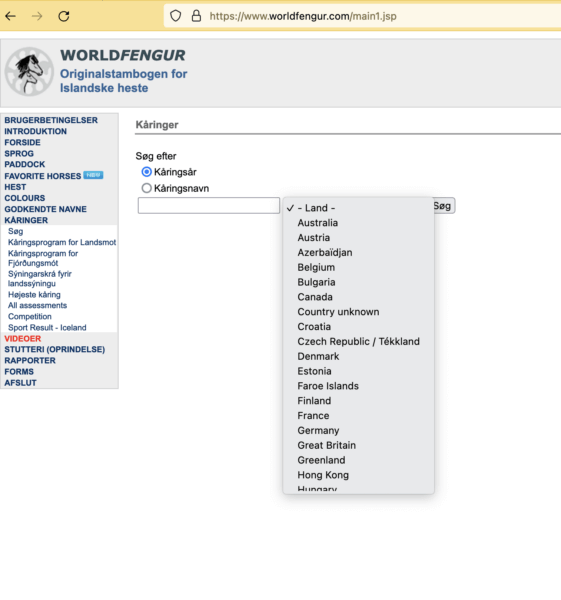Choose Finland from the country list

pos(359,401)
